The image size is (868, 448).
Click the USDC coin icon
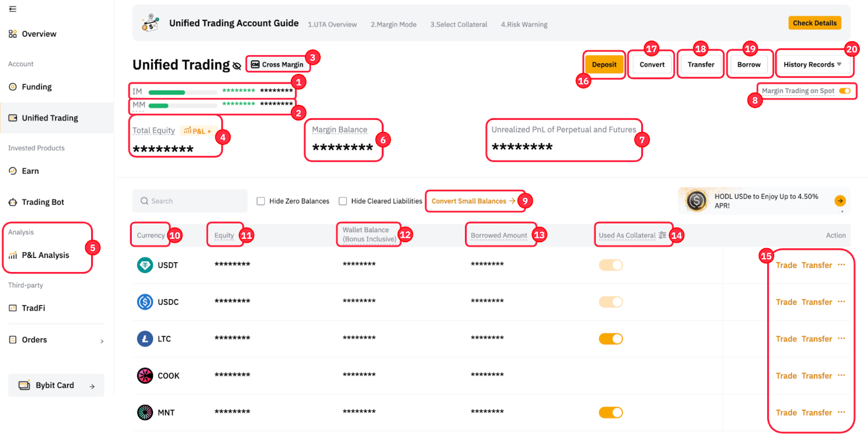tap(145, 302)
